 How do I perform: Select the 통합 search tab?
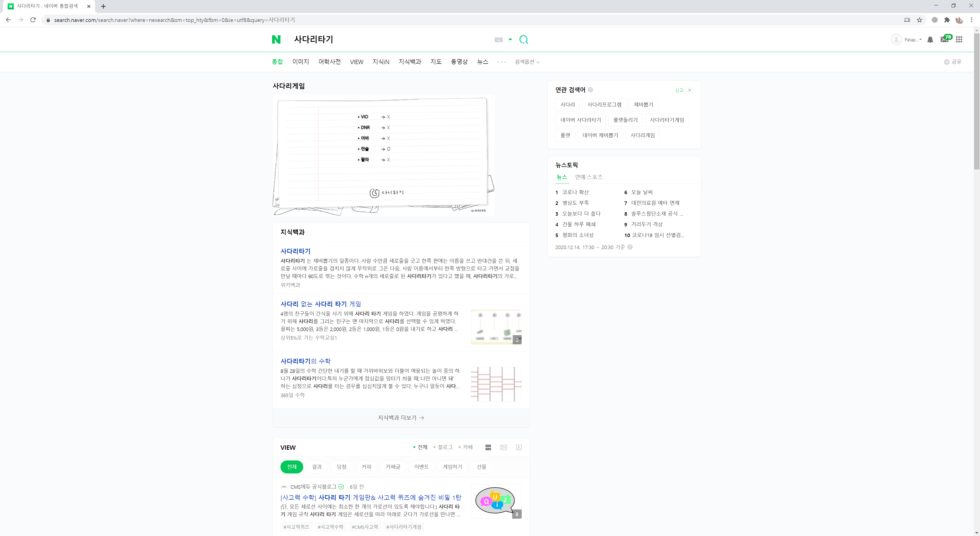277,62
